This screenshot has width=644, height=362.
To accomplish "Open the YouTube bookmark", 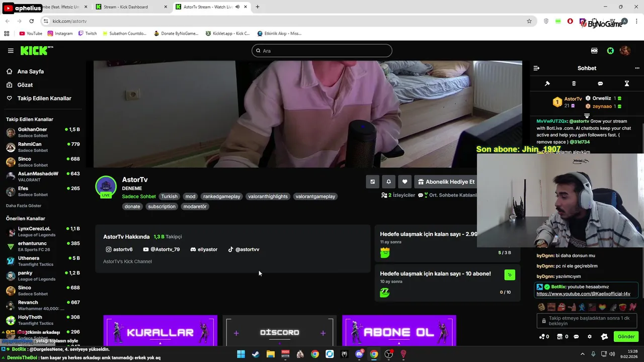I will [31, 34].
